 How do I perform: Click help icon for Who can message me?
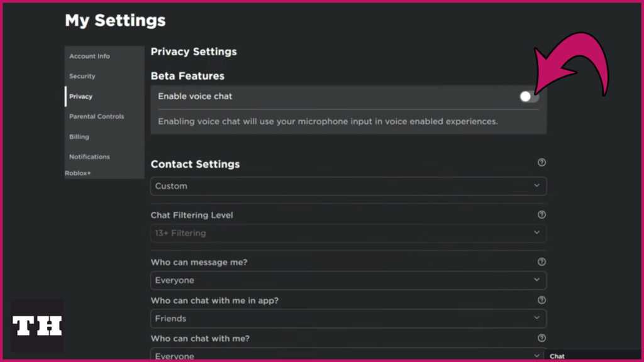[x=541, y=262]
